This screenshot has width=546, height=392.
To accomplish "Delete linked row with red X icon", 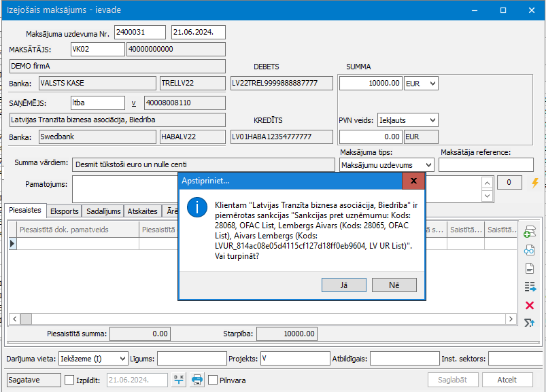I will 530,305.
